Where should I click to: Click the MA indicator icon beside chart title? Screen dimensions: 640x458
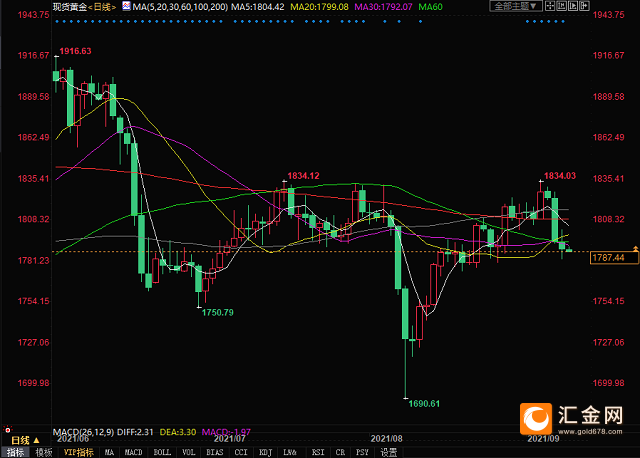tap(127, 6)
